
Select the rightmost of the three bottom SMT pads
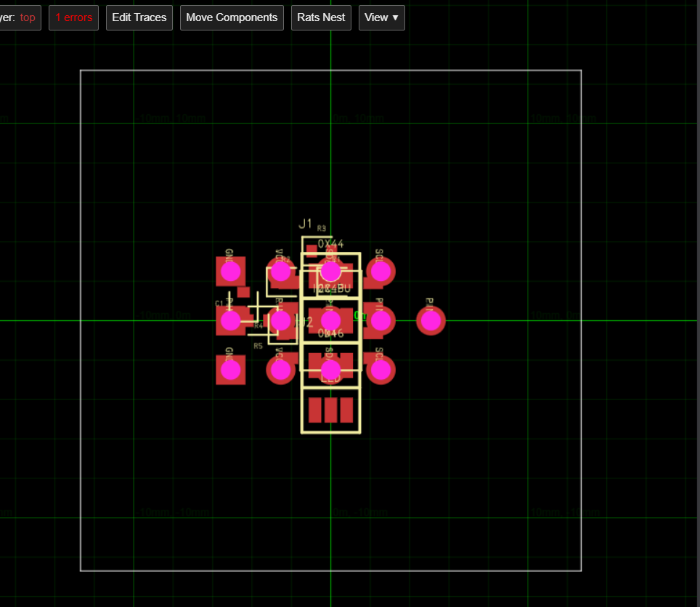[x=347, y=410]
